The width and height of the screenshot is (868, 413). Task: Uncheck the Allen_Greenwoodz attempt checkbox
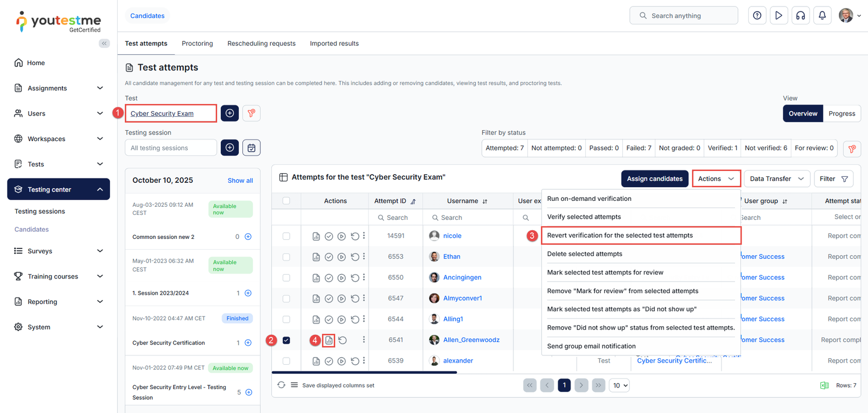286,340
